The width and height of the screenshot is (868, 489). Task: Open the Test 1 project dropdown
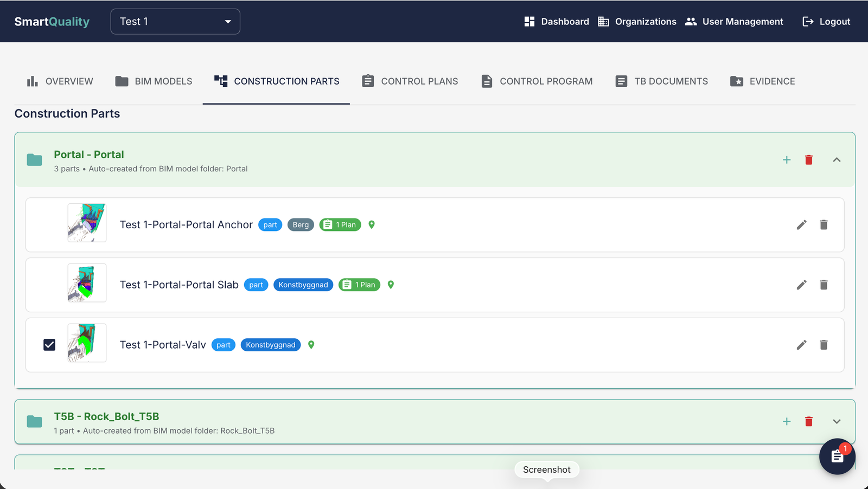[175, 22]
